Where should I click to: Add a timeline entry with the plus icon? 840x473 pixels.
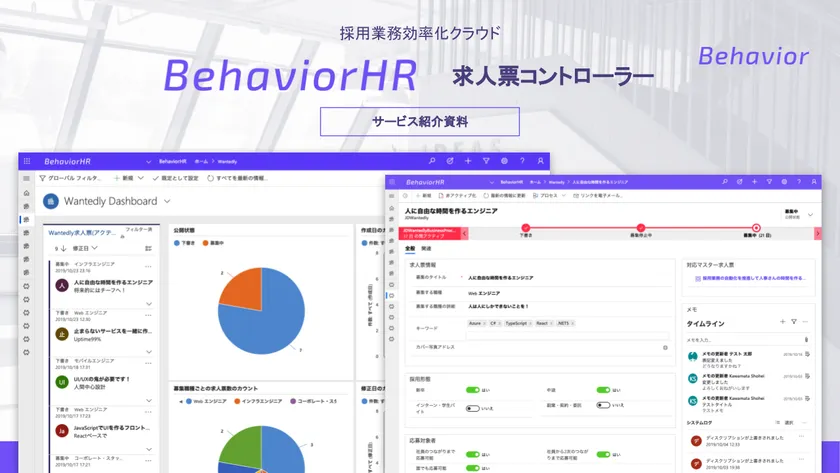pos(782,322)
